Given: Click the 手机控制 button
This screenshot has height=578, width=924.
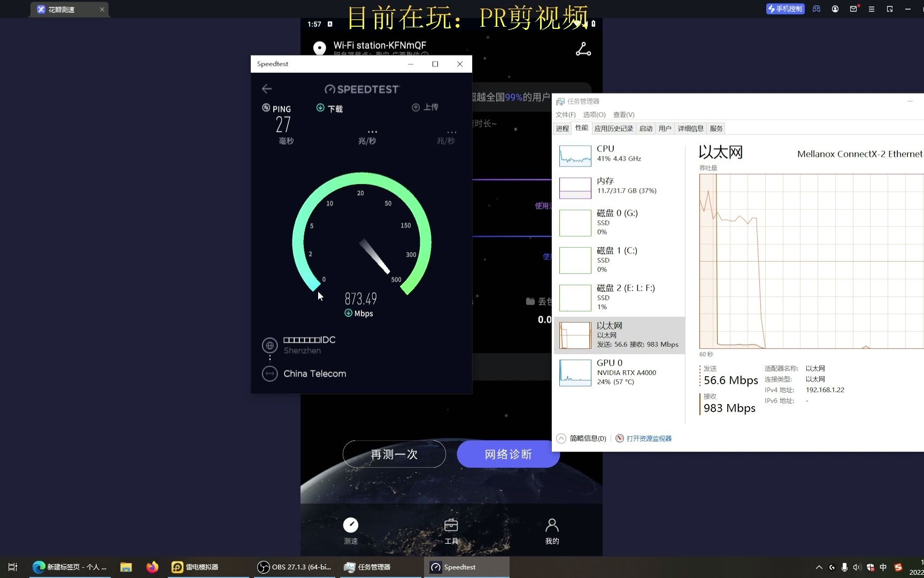Looking at the screenshot, I should (x=786, y=9).
